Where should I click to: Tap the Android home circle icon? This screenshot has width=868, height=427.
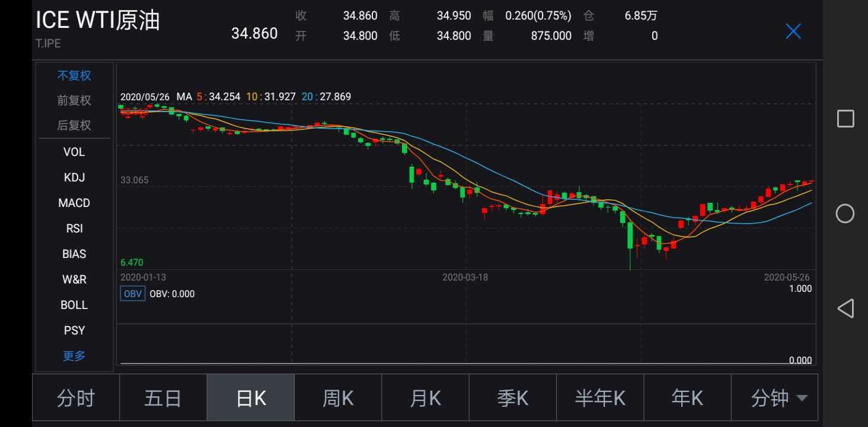(844, 214)
